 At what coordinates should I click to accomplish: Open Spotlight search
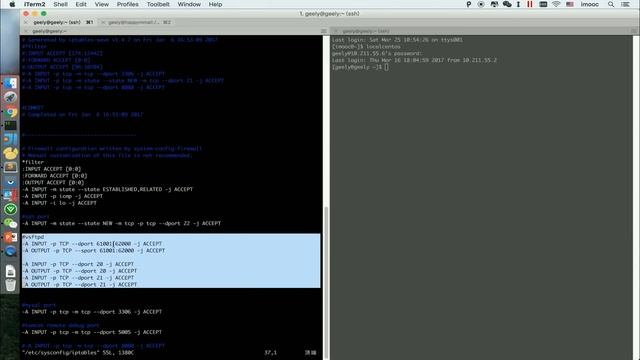click(611, 4)
